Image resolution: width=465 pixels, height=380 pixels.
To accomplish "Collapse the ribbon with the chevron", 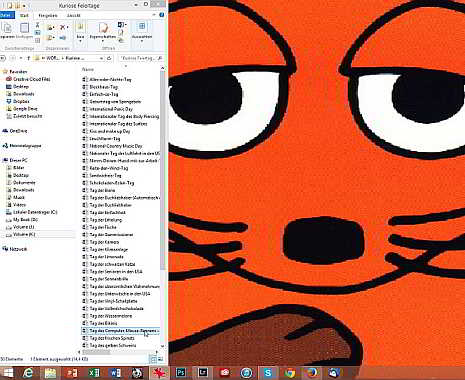I will pyautogui.click(x=154, y=15).
